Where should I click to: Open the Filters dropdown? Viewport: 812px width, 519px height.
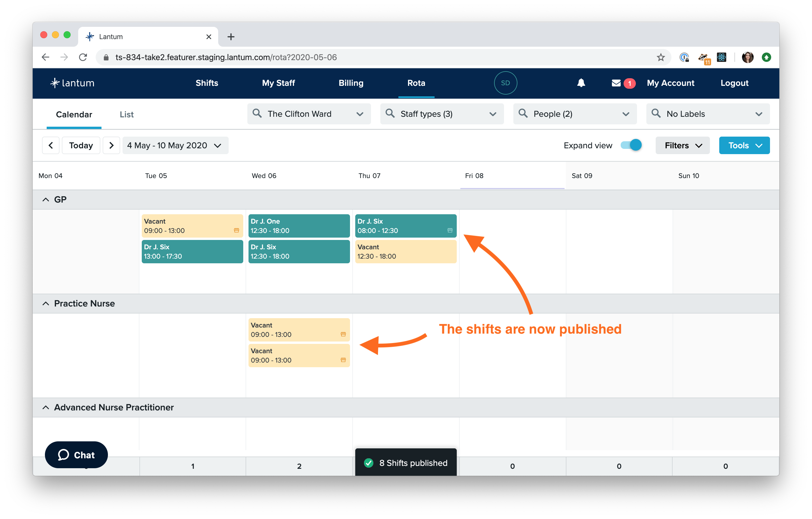(682, 145)
